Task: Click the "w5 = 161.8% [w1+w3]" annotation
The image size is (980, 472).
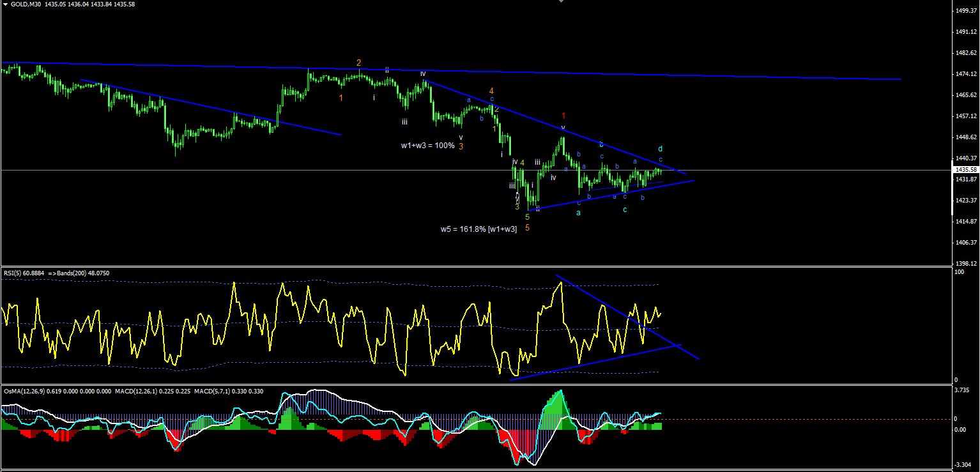Action: (x=479, y=229)
